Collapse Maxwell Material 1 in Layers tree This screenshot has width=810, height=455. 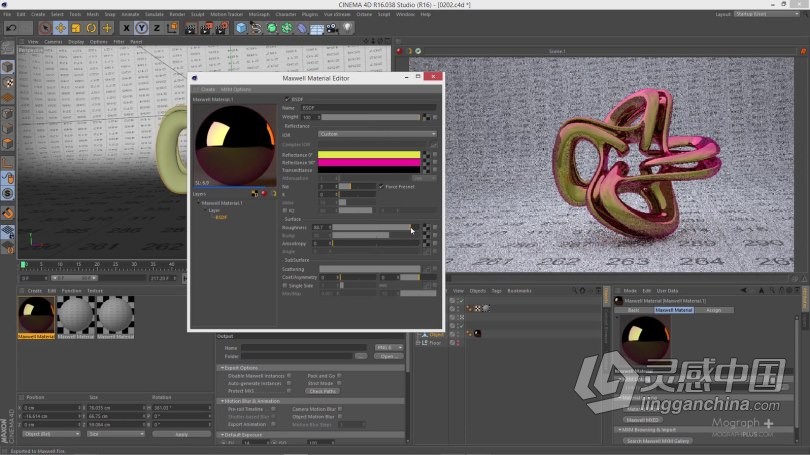coord(198,203)
